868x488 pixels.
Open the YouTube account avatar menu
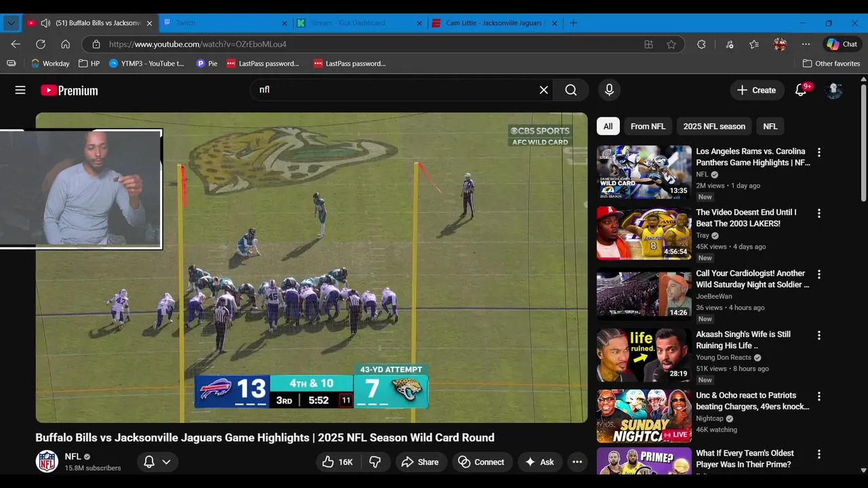point(834,90)
